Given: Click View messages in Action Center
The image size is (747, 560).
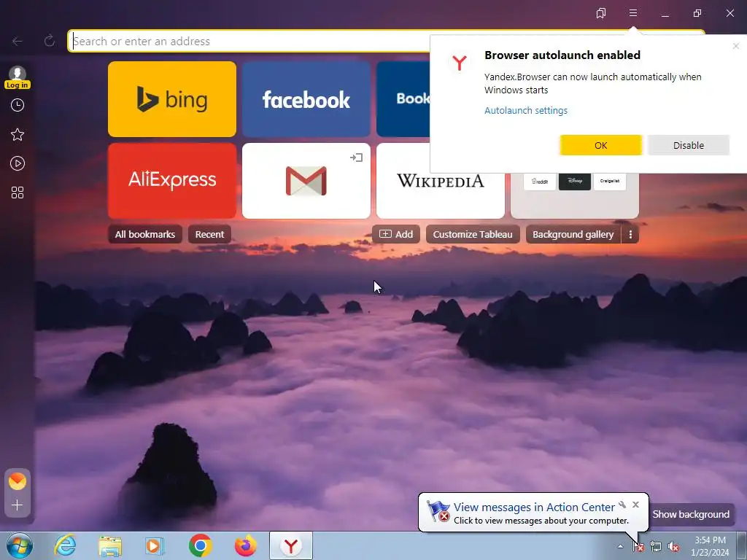Looking at the screenshot, I should click(534, 507).
